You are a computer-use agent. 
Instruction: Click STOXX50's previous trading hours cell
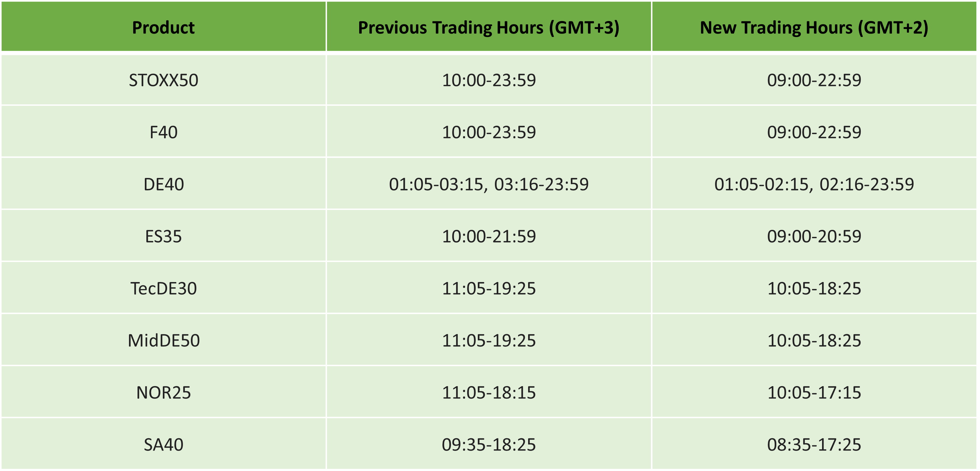point(488,80)
